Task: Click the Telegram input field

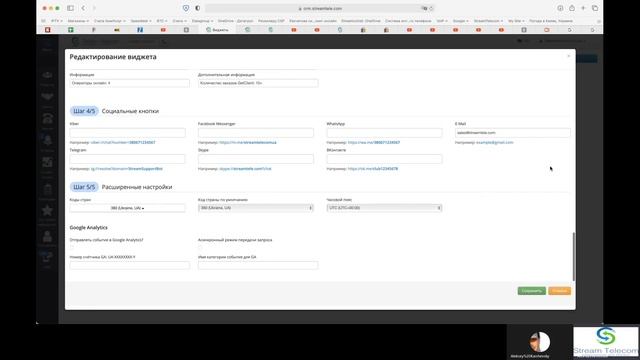Action: tap(127, 159)
